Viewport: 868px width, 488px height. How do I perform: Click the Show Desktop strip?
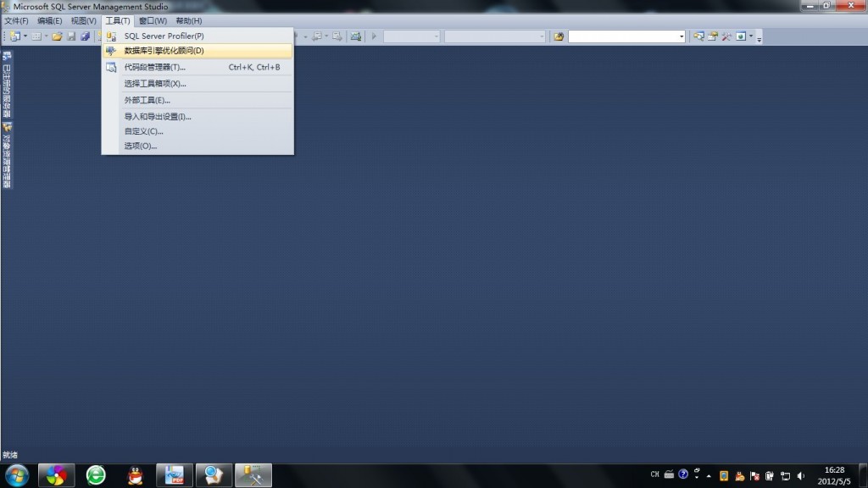coord(863,476)
